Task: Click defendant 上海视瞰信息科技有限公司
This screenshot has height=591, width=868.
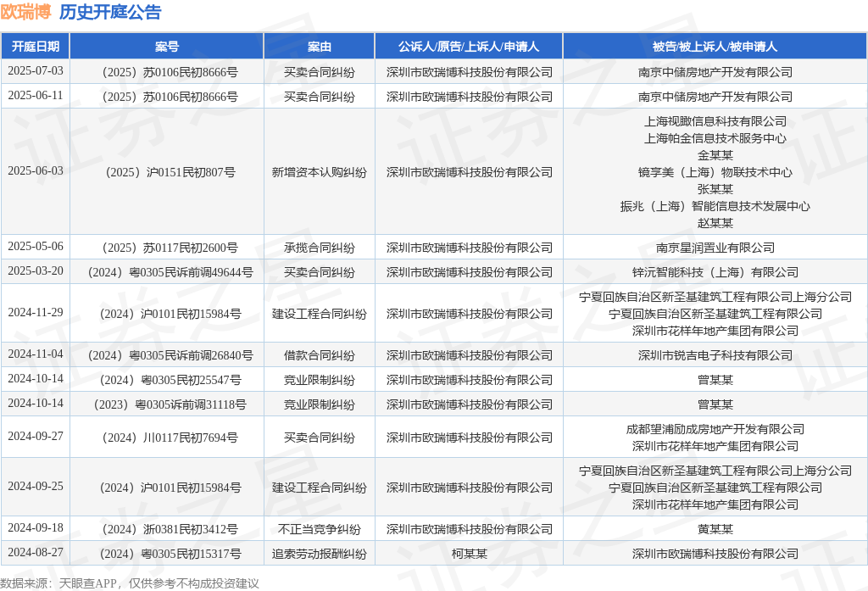Action: point(715,121)
